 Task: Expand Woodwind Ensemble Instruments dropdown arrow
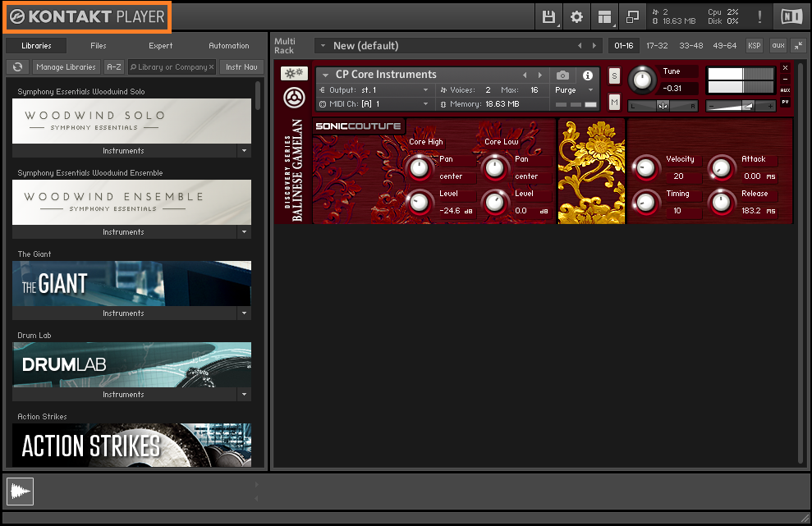click(244, 232)
